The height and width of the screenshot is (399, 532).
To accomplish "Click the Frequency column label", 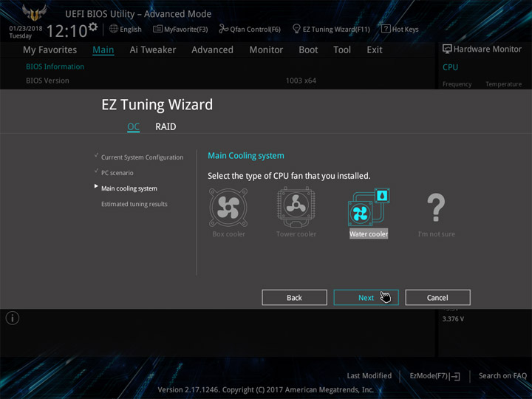I will (x=457, y=84).
